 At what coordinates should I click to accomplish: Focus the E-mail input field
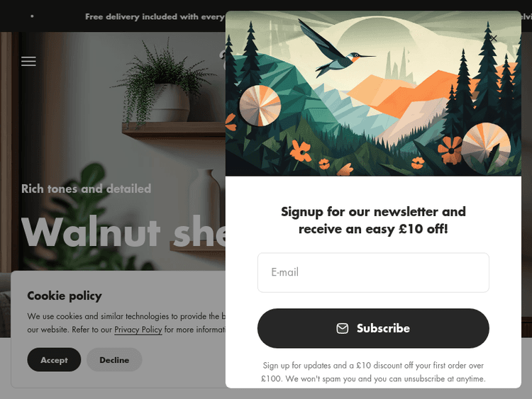tap(373, 272)
